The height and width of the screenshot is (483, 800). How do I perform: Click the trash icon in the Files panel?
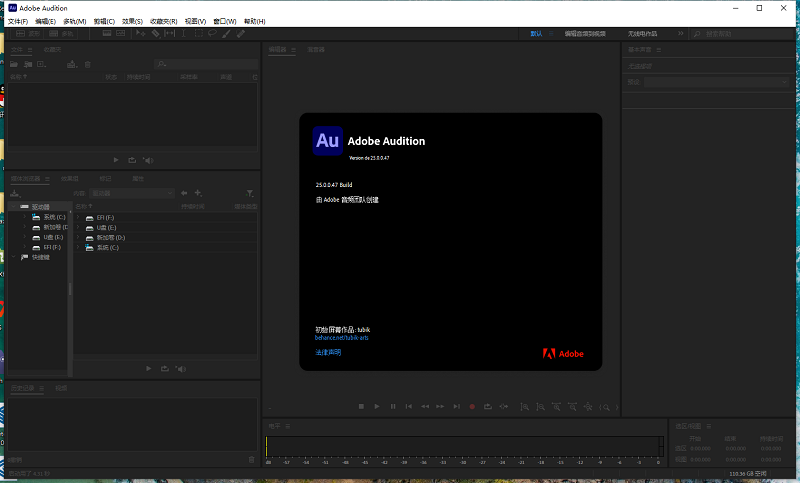(87, 64)
